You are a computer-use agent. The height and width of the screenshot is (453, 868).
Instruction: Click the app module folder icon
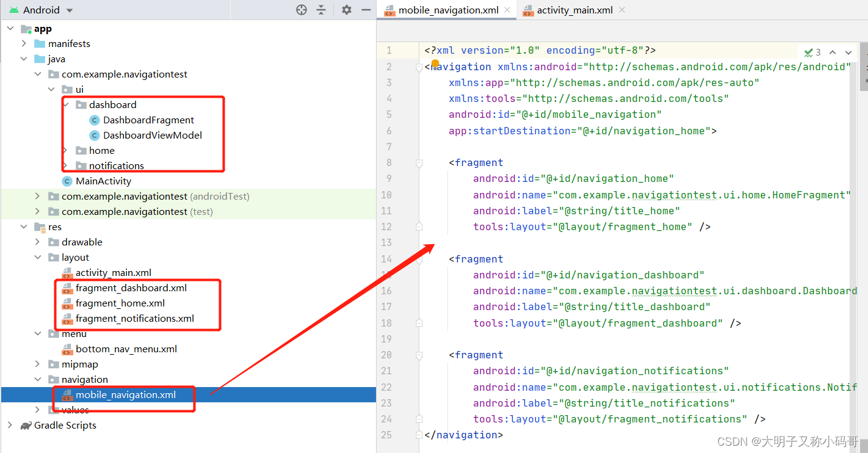pyautogui.click(x=26, y=29)
